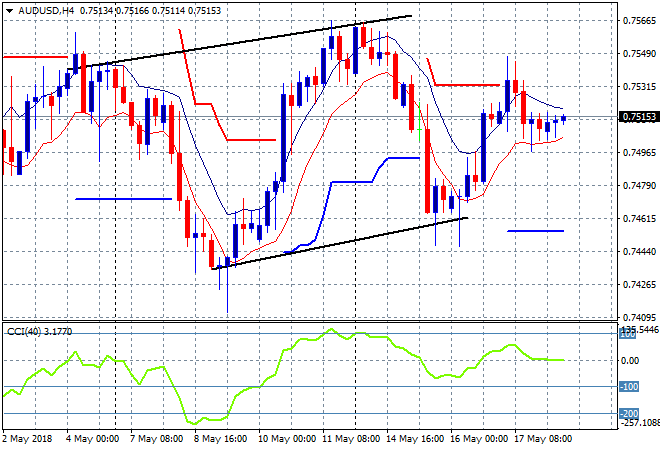Click the 2 May 2018 date label
This screenshot has width=660, height=450.
[x=27, y=439]
